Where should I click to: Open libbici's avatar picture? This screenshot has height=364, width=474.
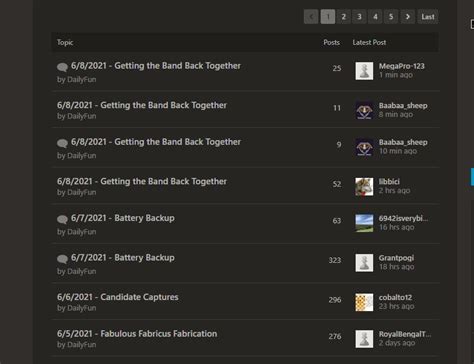point(364,187)
